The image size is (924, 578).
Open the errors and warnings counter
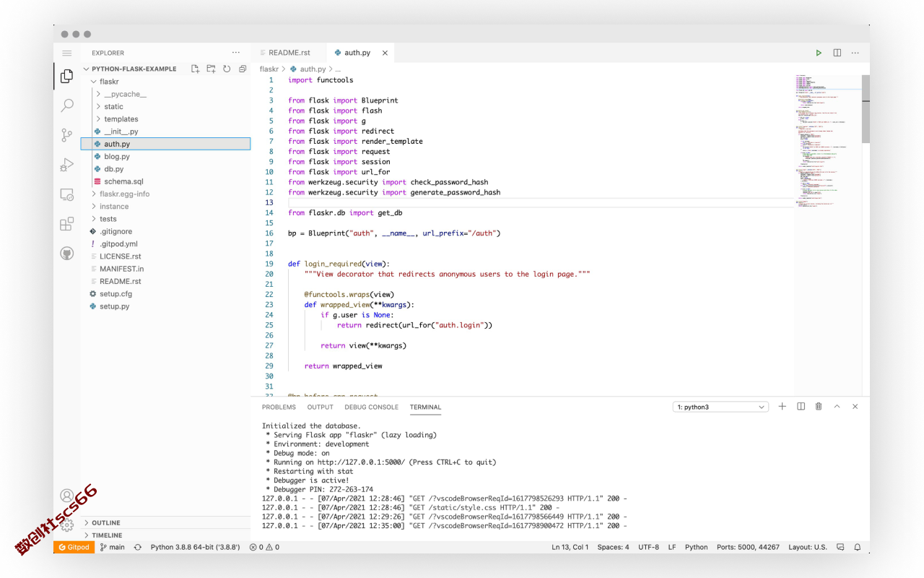click(264, 547)
